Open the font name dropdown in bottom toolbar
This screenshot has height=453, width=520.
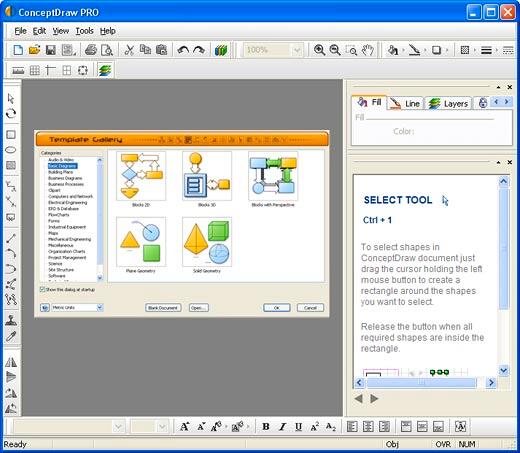point(118,427)
